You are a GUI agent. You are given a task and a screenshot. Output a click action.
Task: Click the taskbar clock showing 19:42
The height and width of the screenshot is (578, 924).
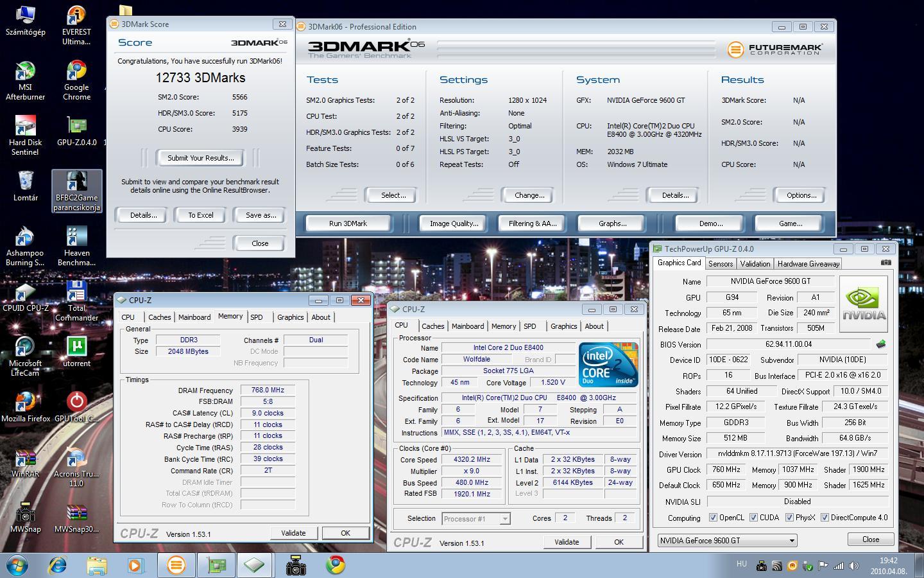pyautogui.click(x=889, y=566)
